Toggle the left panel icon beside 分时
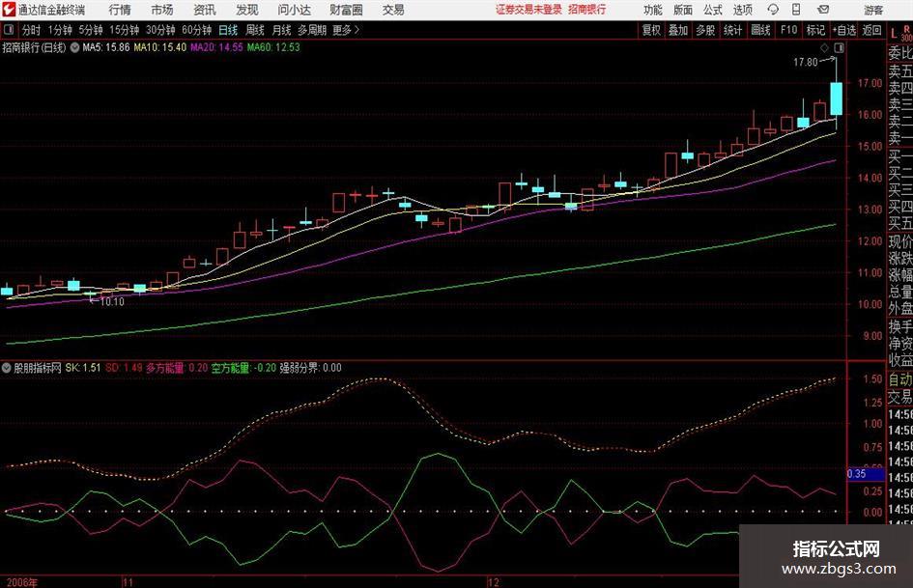The width and height of the screenshot is (913, 588). [x=8, y=30]
